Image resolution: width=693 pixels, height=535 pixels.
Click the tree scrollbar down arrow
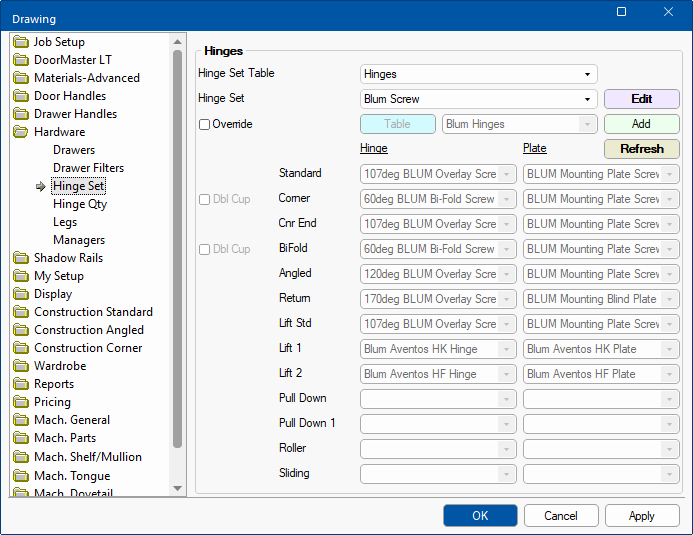[x=178, y=488]
